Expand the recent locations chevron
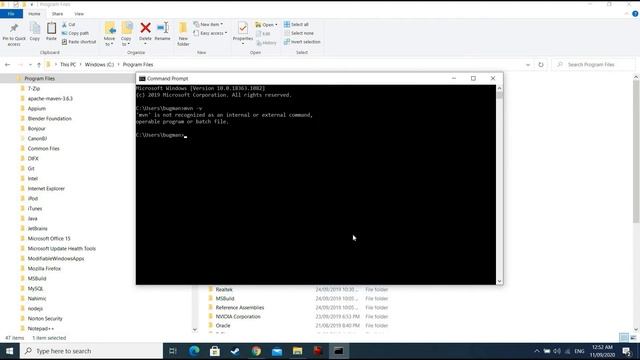This screenshot has height=360, width=640. coord(30,64)
